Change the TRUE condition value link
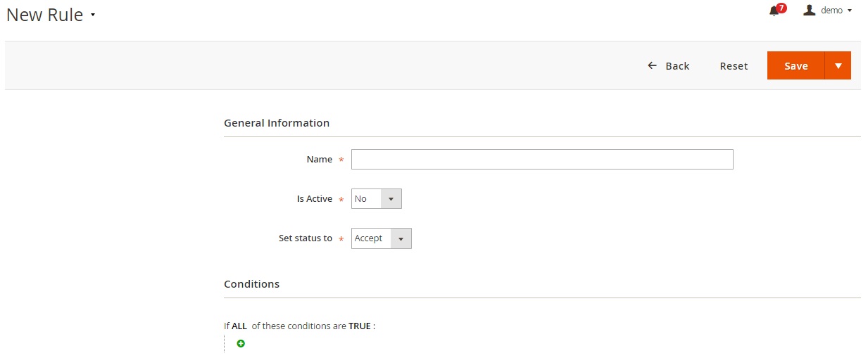Screen dimensions: 868x358 pyautogui.click(x=359, y=326)
